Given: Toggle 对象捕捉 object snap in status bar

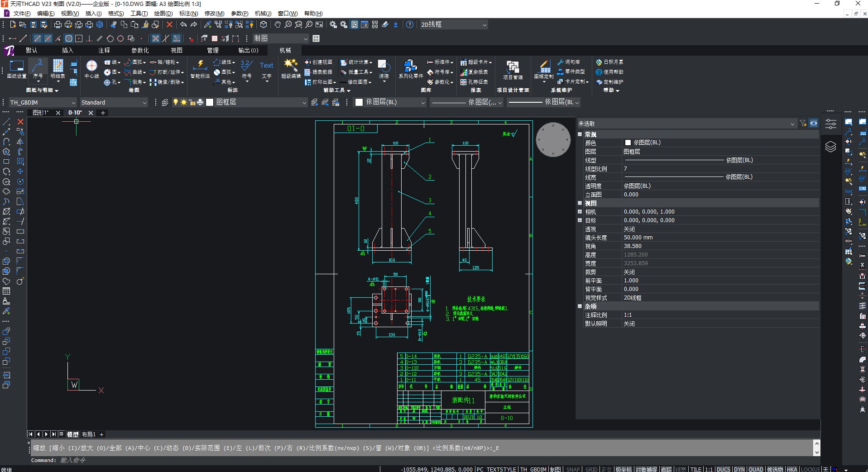Looking at the screenshot, I should click(646, 469).
